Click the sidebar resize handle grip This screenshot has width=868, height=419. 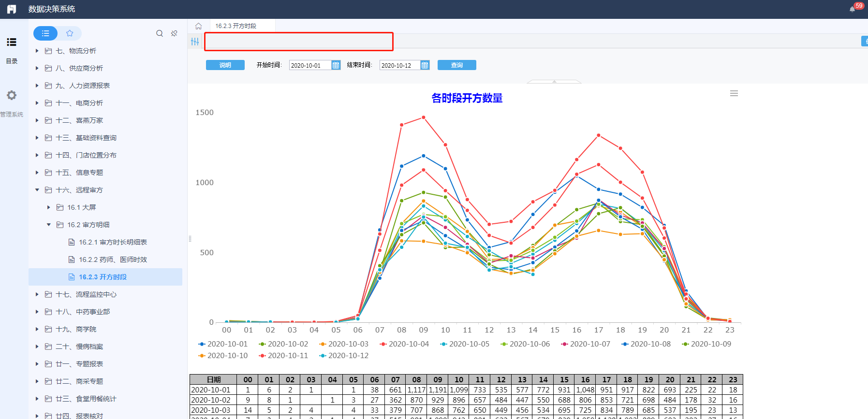[190, 239]
